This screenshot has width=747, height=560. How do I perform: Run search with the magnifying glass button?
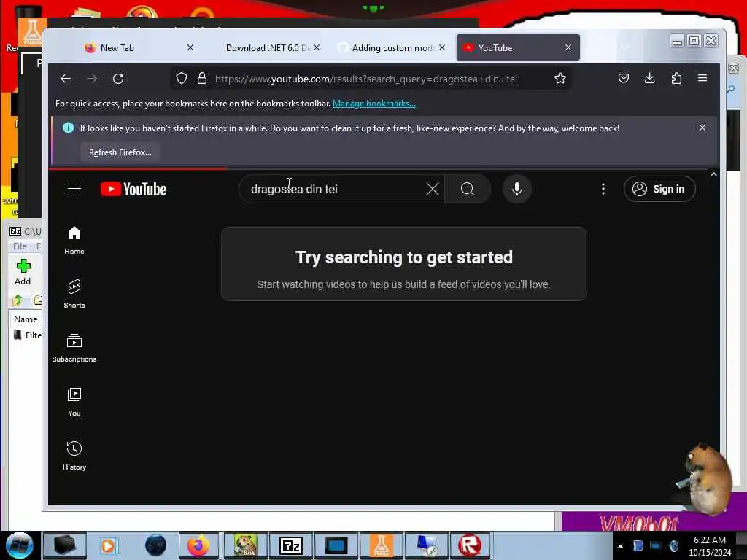[468, 189]
